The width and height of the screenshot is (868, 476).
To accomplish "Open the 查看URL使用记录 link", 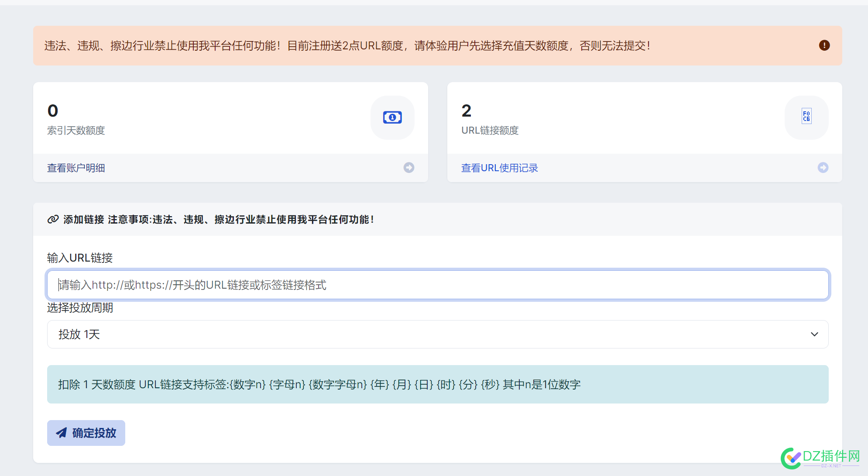I will (x=500, y=168).
